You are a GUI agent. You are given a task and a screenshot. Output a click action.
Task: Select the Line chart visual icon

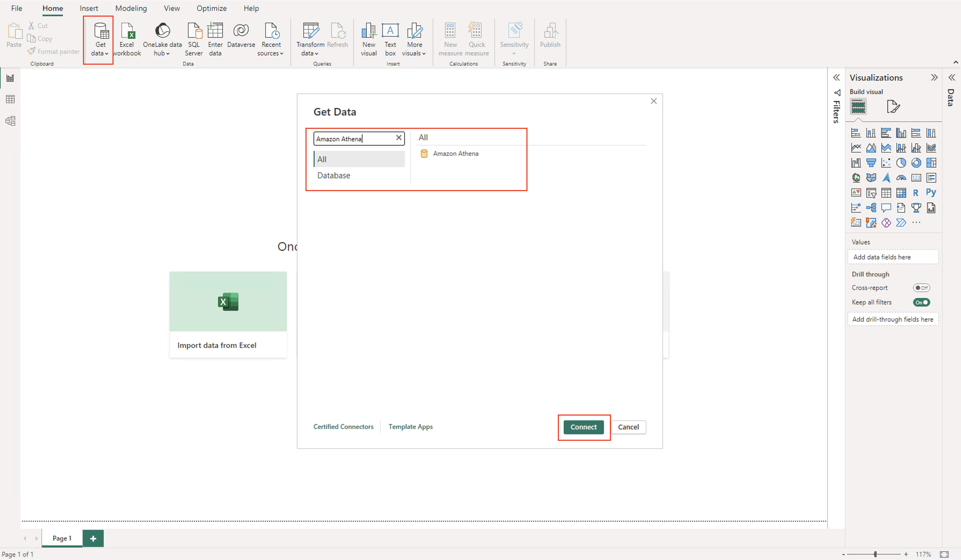(x=856, y=148)
